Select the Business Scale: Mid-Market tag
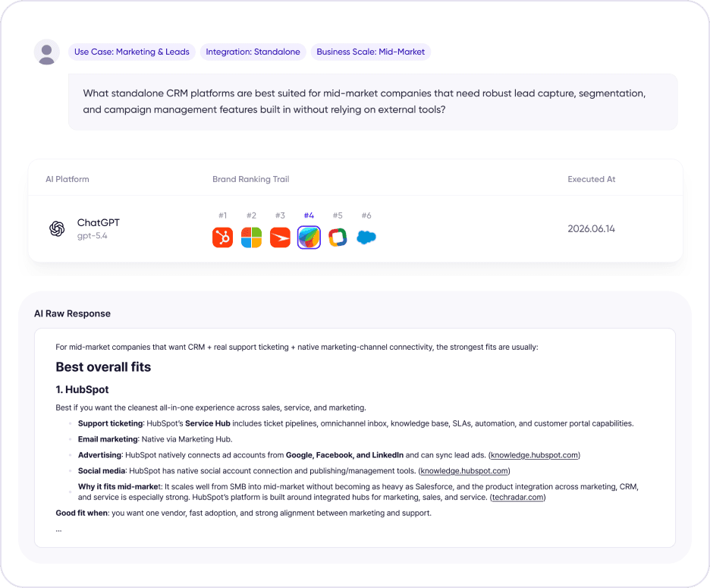This screenshot has width=710, height=588. [x=370, y=52]
